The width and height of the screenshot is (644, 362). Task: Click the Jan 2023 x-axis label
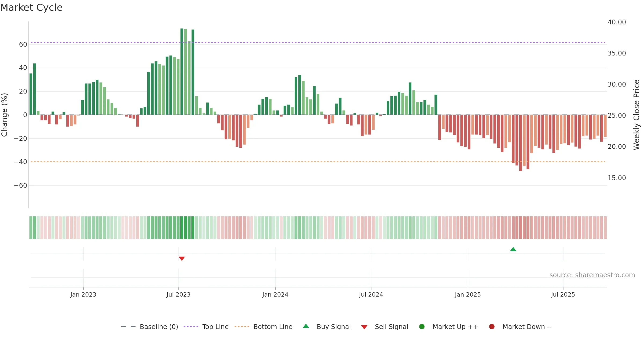coord(83,294)
